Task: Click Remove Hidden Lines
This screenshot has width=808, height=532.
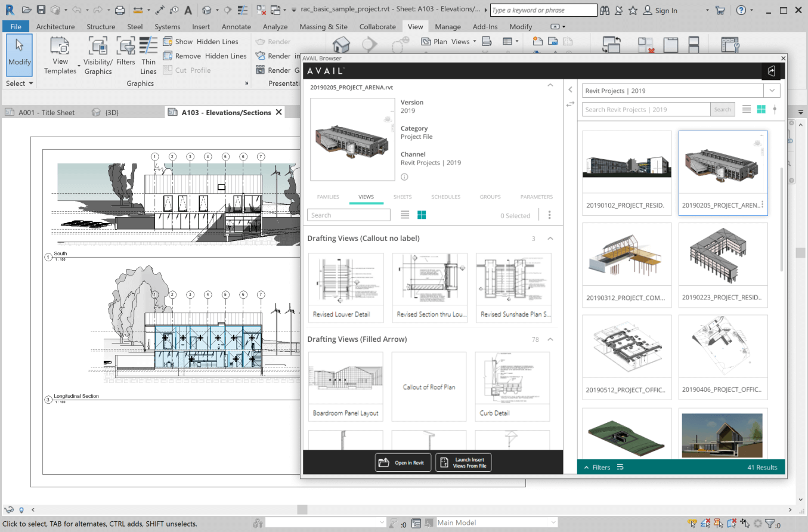Action: point(205,56)
